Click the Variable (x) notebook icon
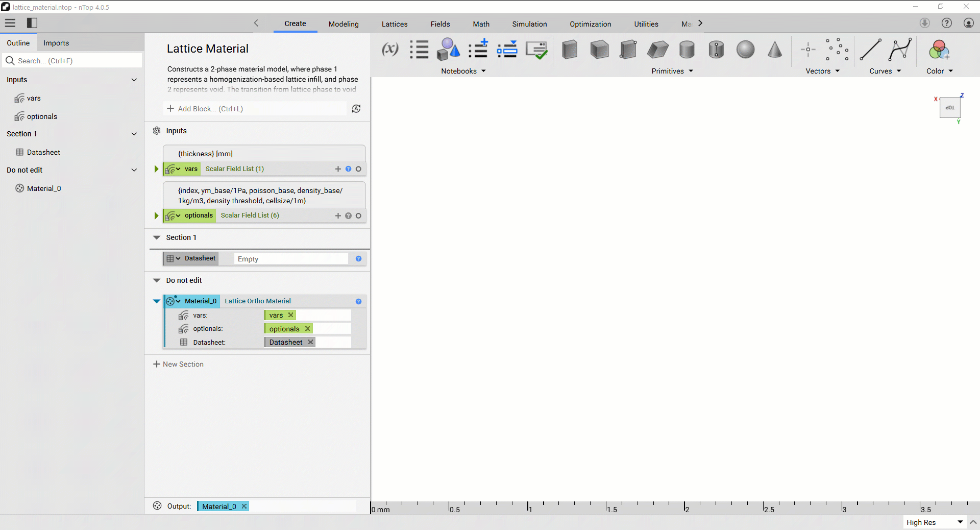980x530 pixels. click(390, 50)
